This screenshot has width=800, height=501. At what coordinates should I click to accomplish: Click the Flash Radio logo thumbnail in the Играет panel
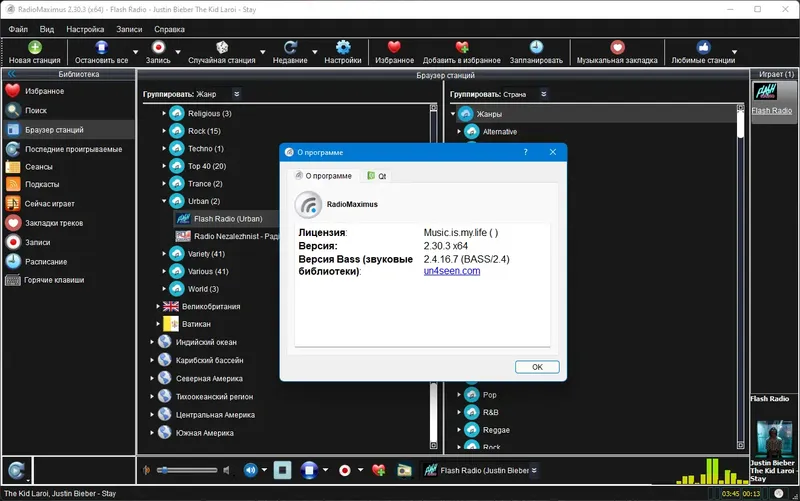765,92
